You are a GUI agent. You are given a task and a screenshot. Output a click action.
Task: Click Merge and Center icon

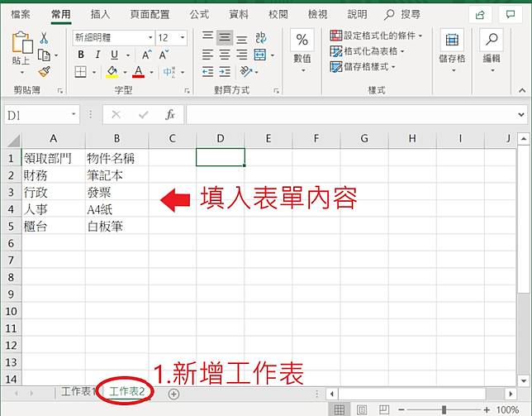click(x=260, y=55)
